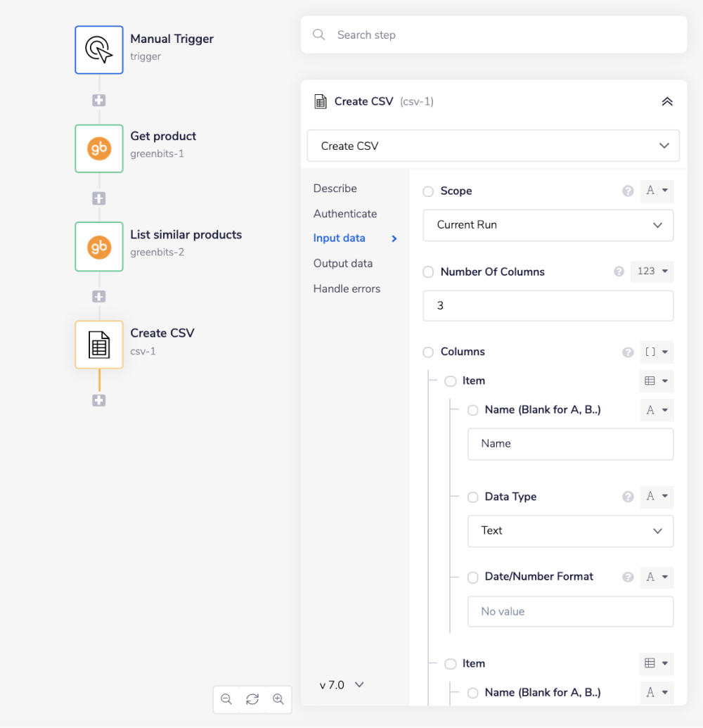Switch to the Output data tab
Image resolution: width=703 pixels, height=728 pixels.
click(343, 263)
